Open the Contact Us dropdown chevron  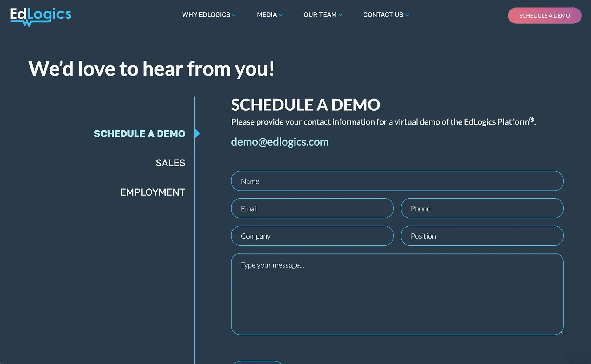tap(407, 15)
